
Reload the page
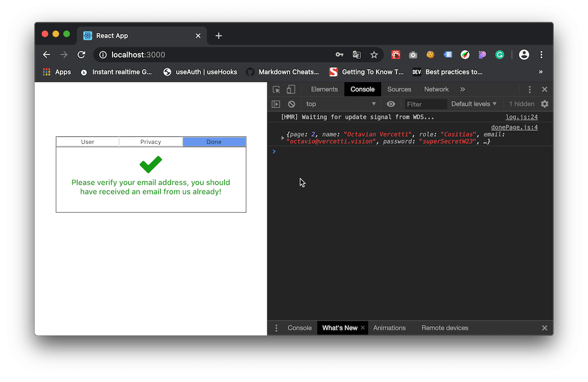pos(81,55)
